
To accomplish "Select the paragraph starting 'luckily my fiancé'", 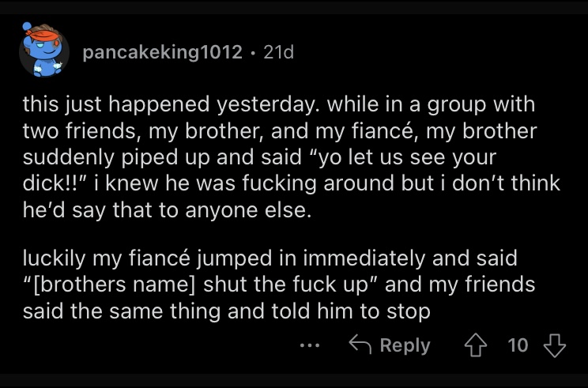I will click(x=279, y=285).
